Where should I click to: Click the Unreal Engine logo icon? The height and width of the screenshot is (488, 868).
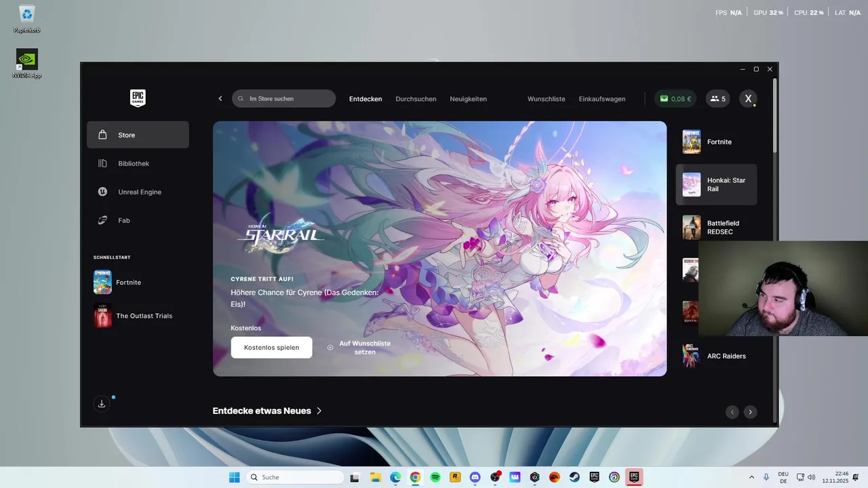[102, 192]
